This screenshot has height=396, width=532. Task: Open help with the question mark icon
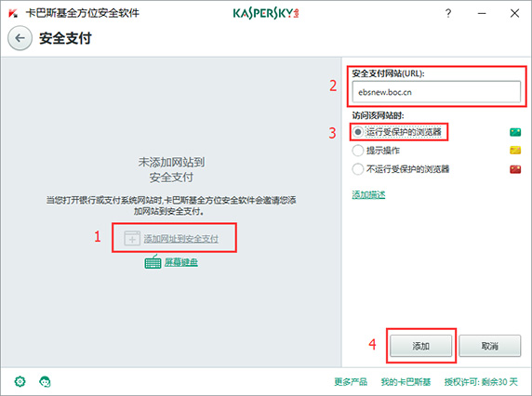[448, 13]
